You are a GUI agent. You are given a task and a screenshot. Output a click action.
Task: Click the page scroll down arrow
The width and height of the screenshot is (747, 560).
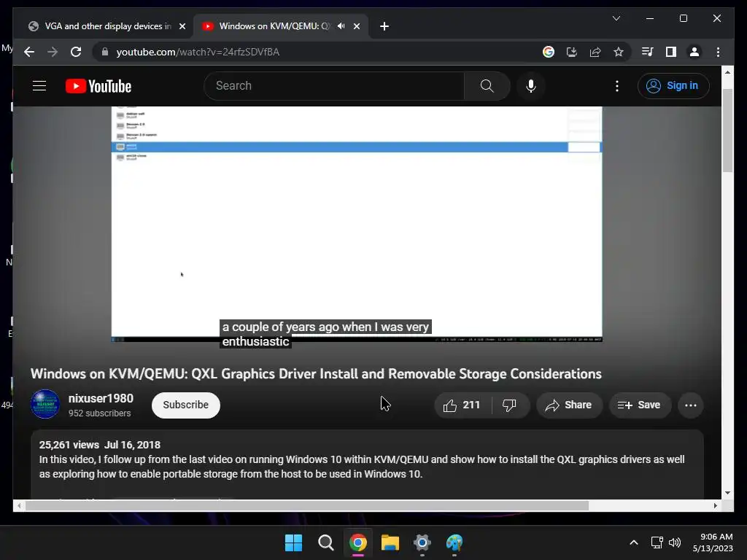click(727, 493)
